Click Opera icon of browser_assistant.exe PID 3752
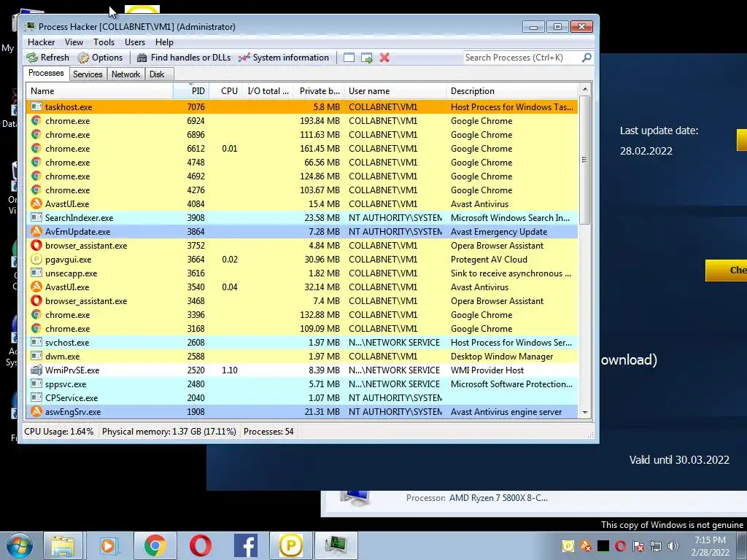 coord(36,245)
